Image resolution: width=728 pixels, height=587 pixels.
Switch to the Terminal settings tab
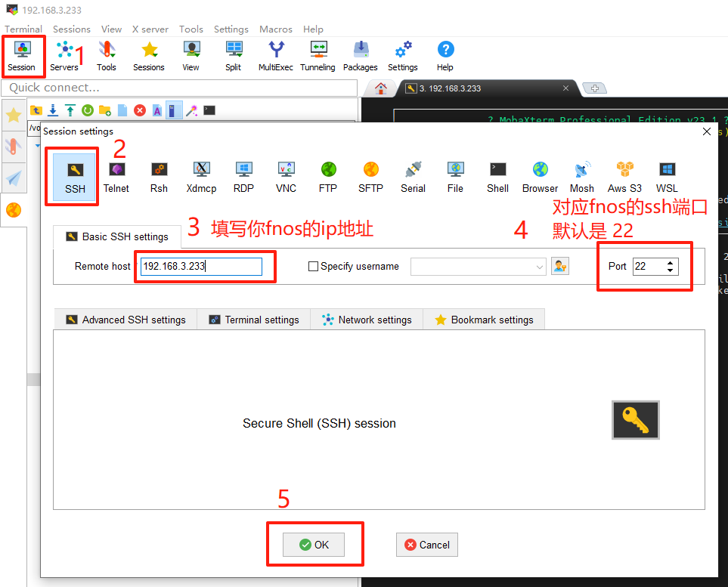254,320
